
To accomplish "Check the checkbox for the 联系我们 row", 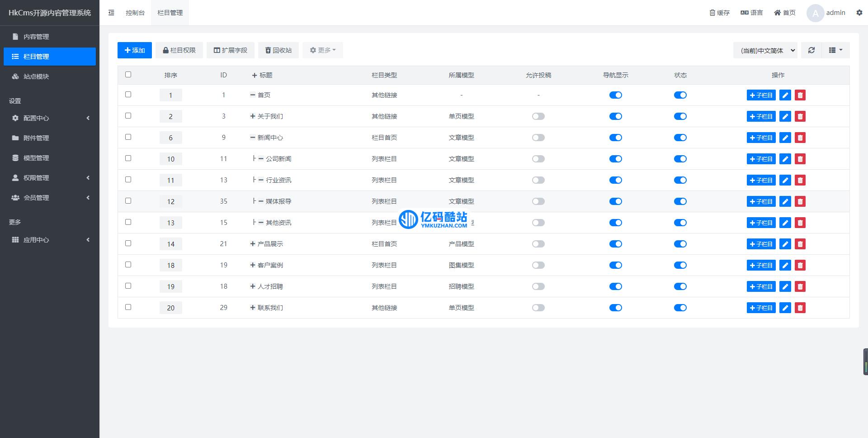I will point(128,307).
